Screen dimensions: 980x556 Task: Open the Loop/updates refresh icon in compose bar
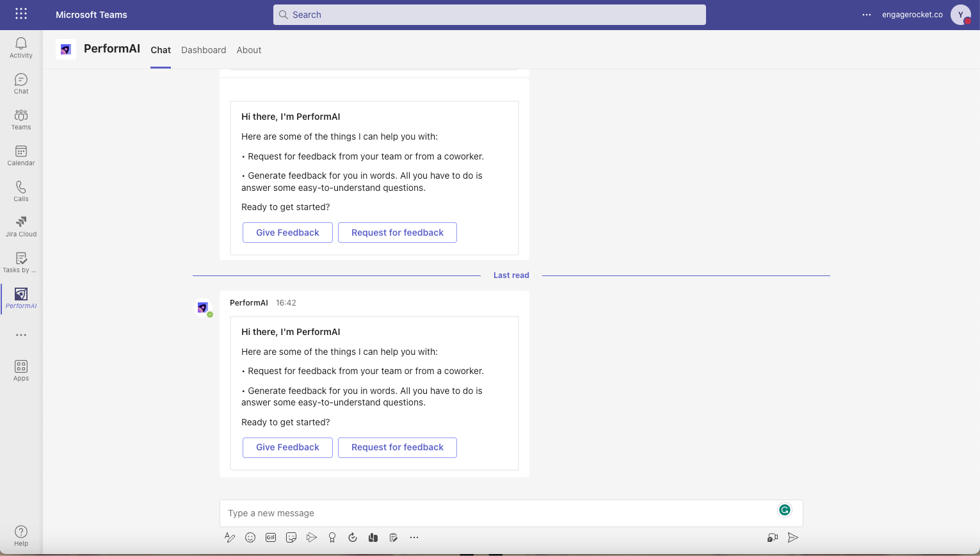tap(353, 537)
